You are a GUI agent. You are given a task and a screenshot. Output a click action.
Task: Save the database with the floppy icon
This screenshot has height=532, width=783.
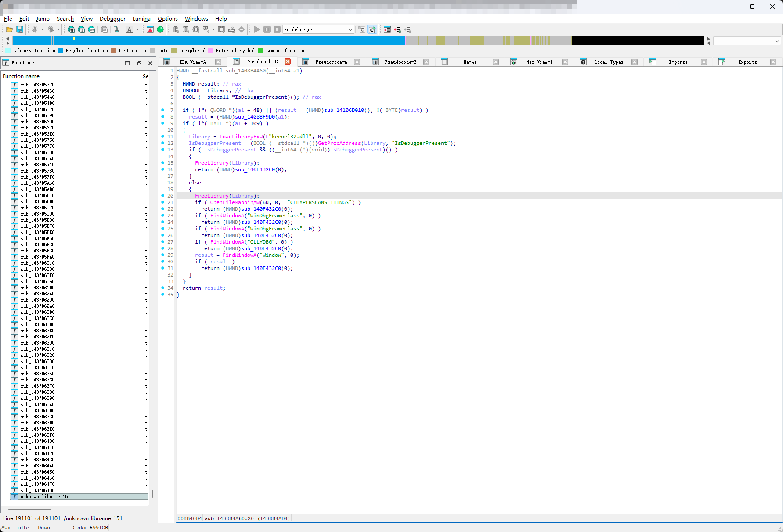coord(20,29)
